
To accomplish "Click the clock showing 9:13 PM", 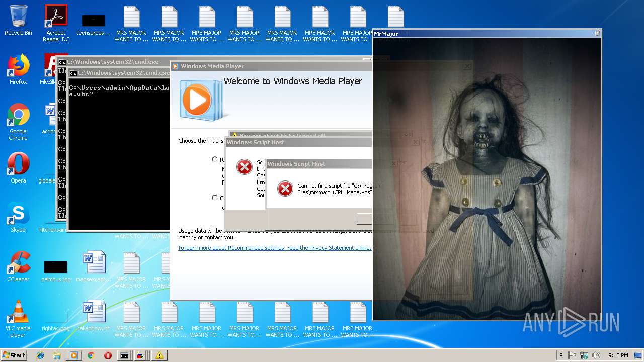I will click(618, 355).
